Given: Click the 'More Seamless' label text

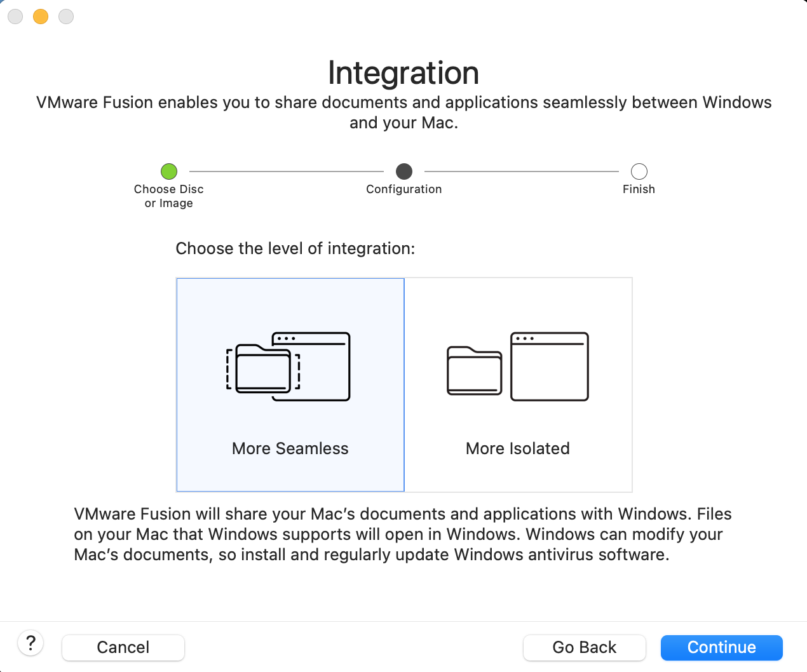Looking at the screenshot, I should [290, 448].
